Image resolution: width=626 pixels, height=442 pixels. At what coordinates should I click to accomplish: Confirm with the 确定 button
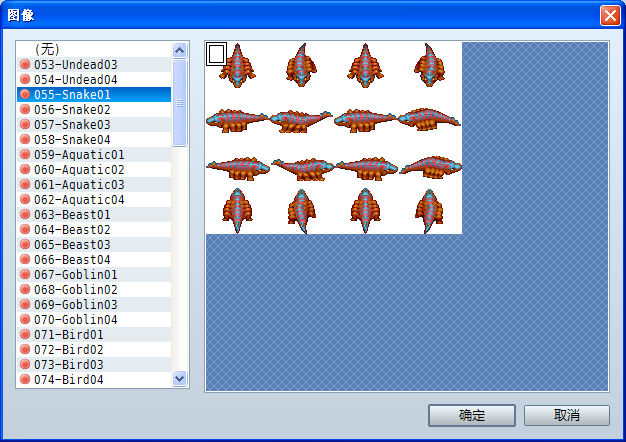tap(471, 415)
